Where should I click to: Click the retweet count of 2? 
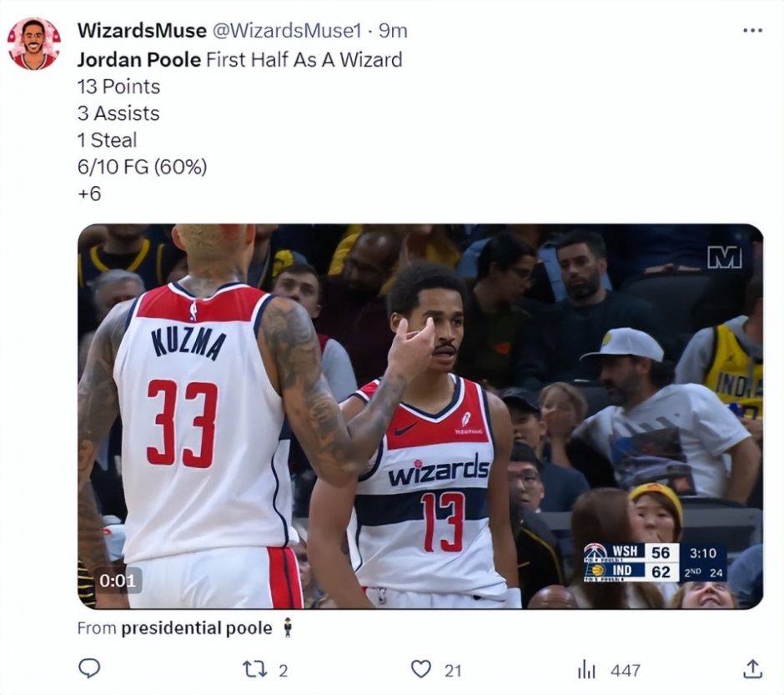coord(283,671)
